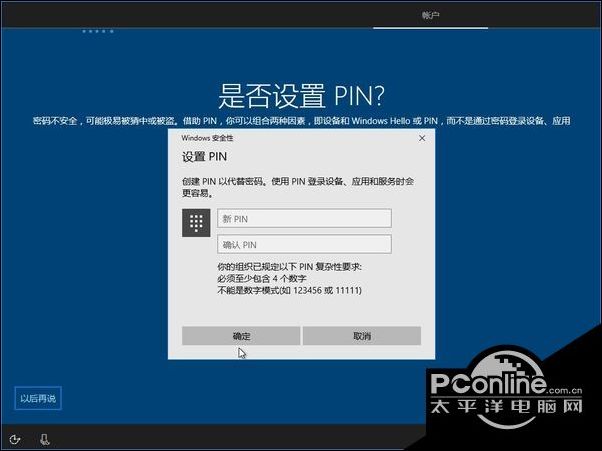This screenshot has width=602, height=451.
Task: Click the 设置 PIN dialog heading
Action: (204, 157)
